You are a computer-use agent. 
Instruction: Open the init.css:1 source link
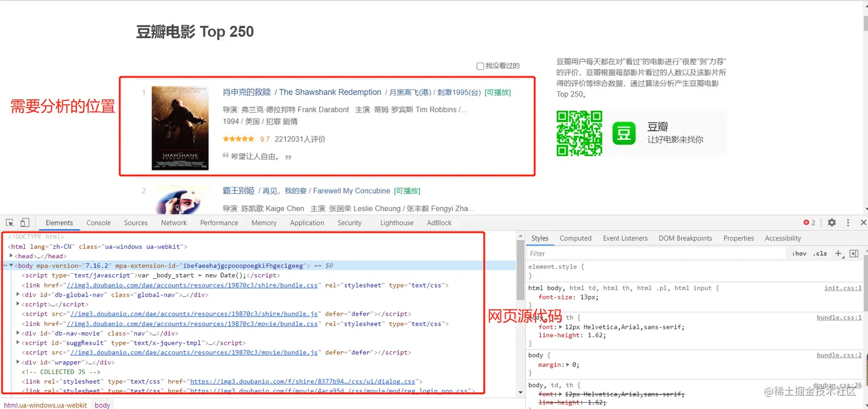[843, 288]
